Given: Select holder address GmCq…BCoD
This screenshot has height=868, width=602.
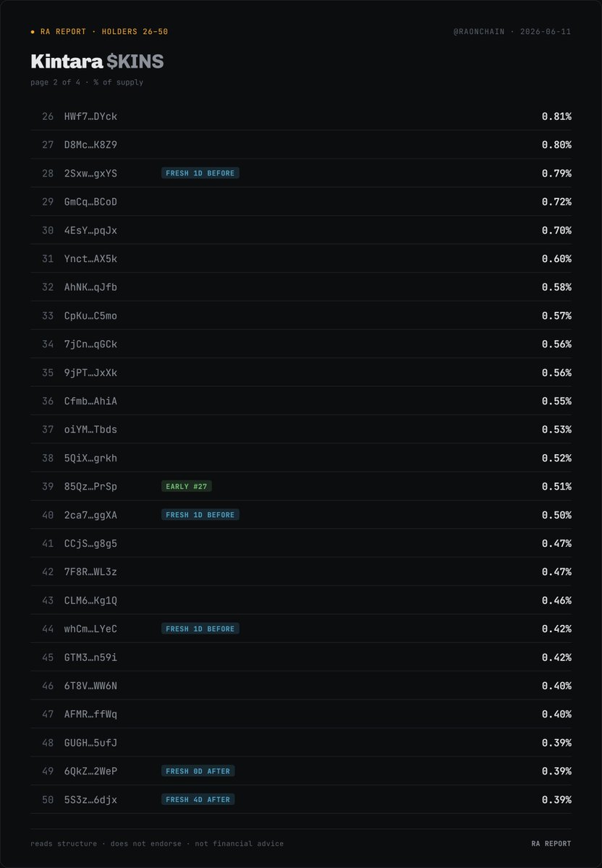Looking at the screenshot, I should point(90,202).
